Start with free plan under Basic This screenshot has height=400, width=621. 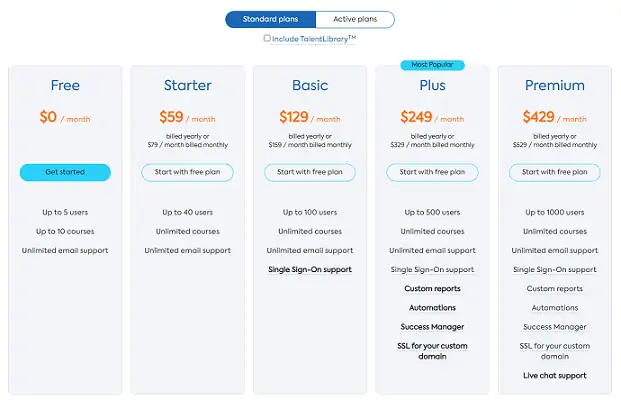click(310, 172)
